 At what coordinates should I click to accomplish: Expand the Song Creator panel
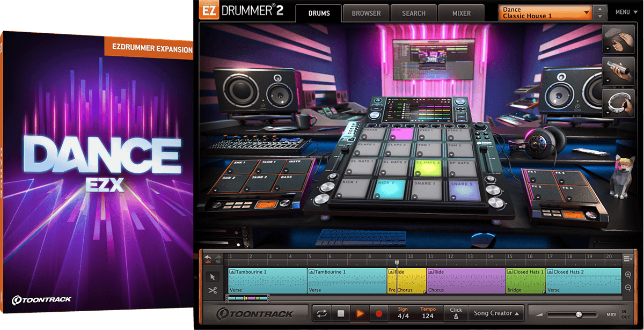(x=496, y=313)
